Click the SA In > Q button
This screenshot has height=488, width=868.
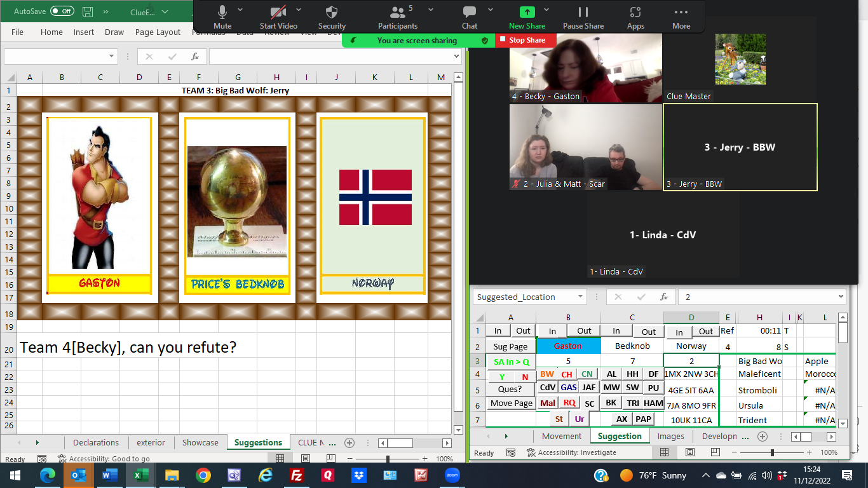[511, 362]
